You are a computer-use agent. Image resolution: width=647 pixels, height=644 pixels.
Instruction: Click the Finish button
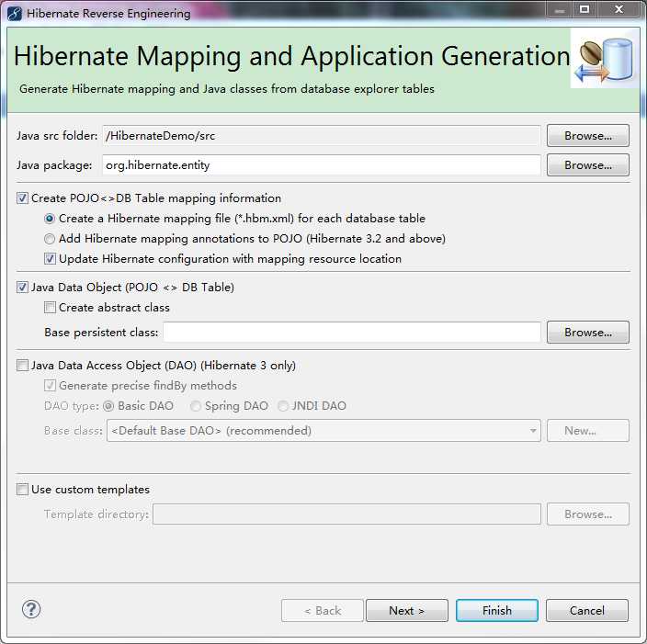click(x=497, y=611)
